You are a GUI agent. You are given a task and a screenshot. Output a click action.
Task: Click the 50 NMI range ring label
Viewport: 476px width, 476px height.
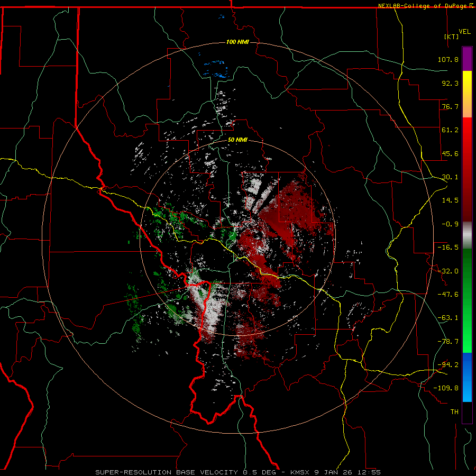(237, 140)
